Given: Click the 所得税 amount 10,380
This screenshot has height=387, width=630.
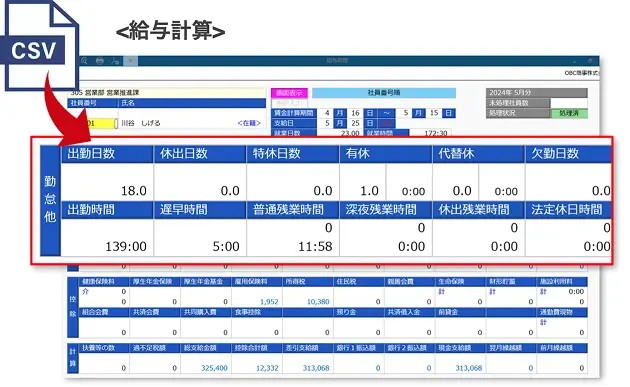Looking at the screenshot, I should 318,301.
